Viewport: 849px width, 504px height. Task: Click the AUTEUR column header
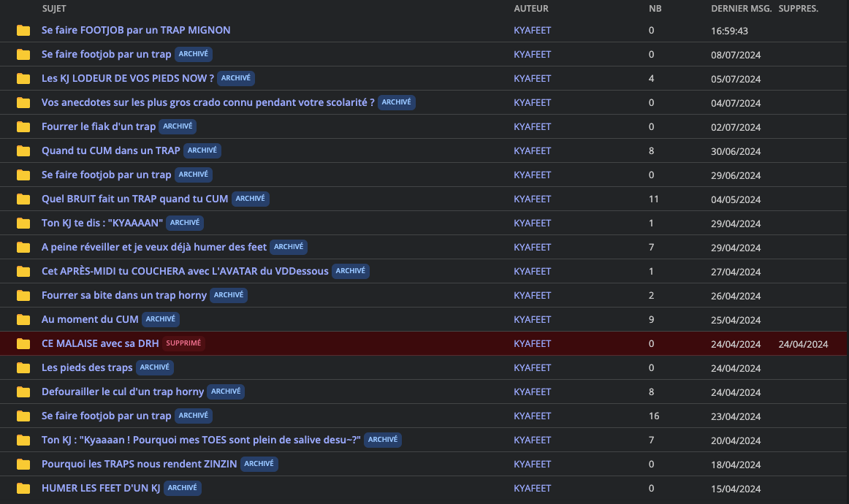(531, 9)
